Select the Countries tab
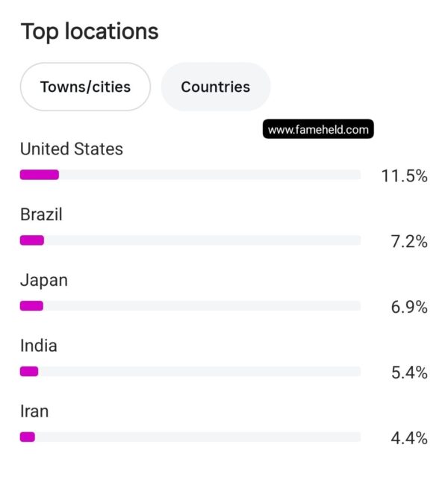The height and width of the screenshot is (483, 448). tap(215, 87)
